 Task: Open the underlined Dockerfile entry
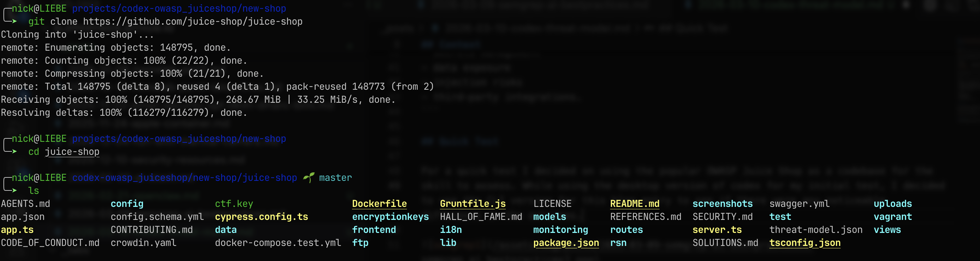click(x=379, y=204)
